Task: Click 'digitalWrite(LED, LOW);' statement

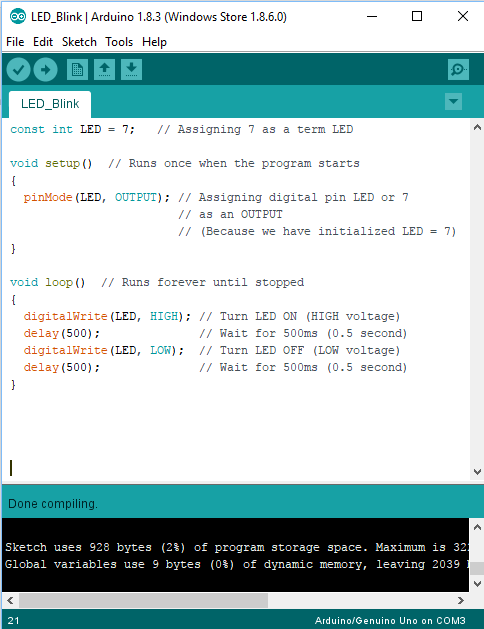Action: [x=103, y=351]
